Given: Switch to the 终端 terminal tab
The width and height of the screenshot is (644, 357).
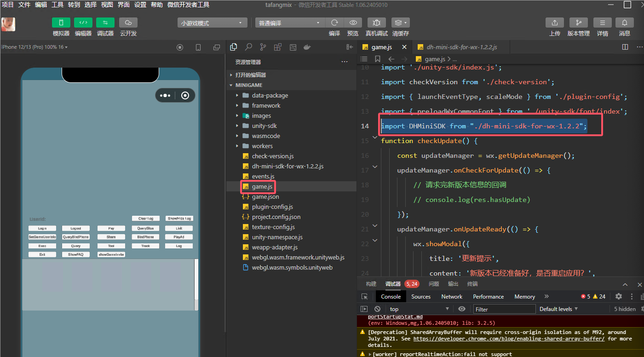Looking at the screenshot, I should coord(472,284).
